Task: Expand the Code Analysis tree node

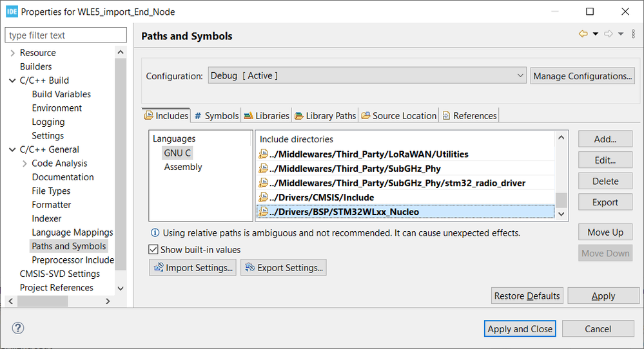Action: click(x=25, y=164)
